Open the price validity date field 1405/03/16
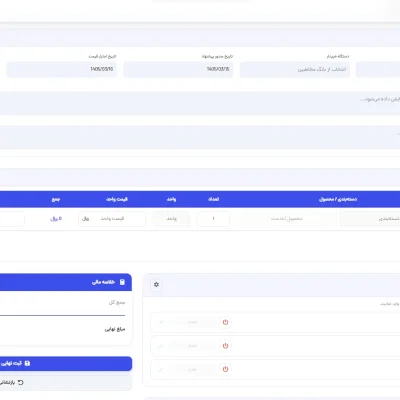The image size is (400, 400). (x=62, y=69)
